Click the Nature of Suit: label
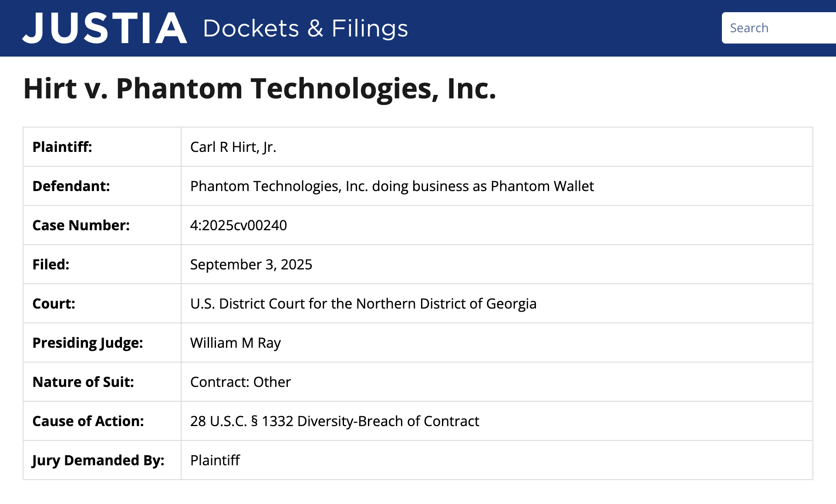The image size is (836, 504). click(83, 382)
